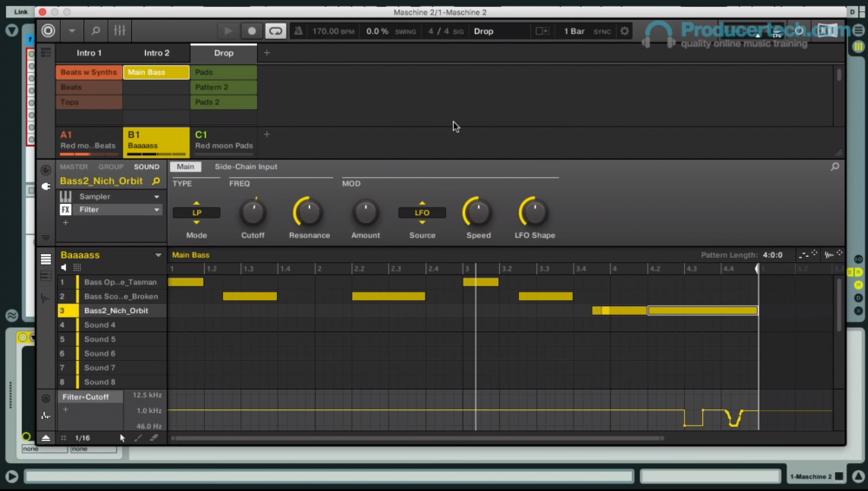Viewport: 868px width, 491px height.
Task: Click the plug-in icon
Action: pyautogui.click(x=46, y=187)
